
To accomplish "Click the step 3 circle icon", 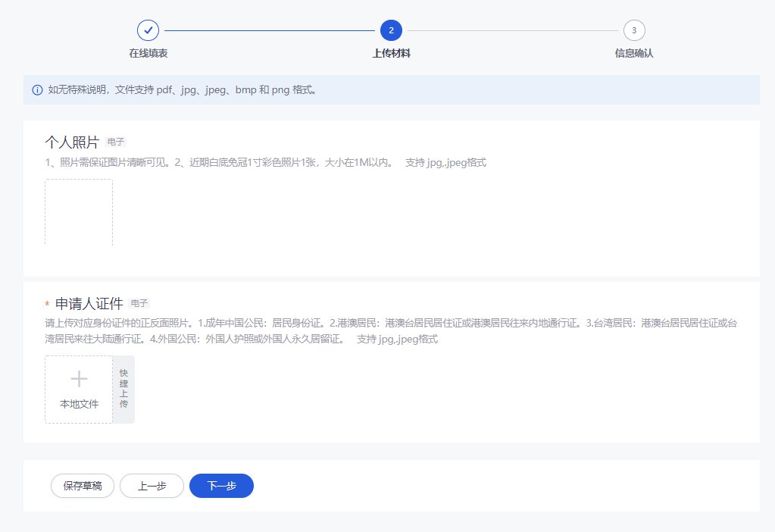I will (x=634, y=30).
